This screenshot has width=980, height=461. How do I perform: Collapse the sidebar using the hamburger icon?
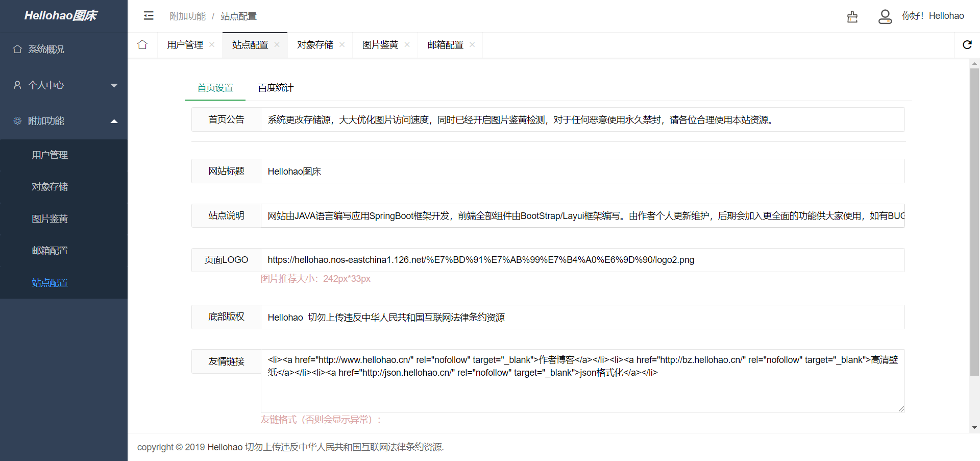(x=149, y=16)
